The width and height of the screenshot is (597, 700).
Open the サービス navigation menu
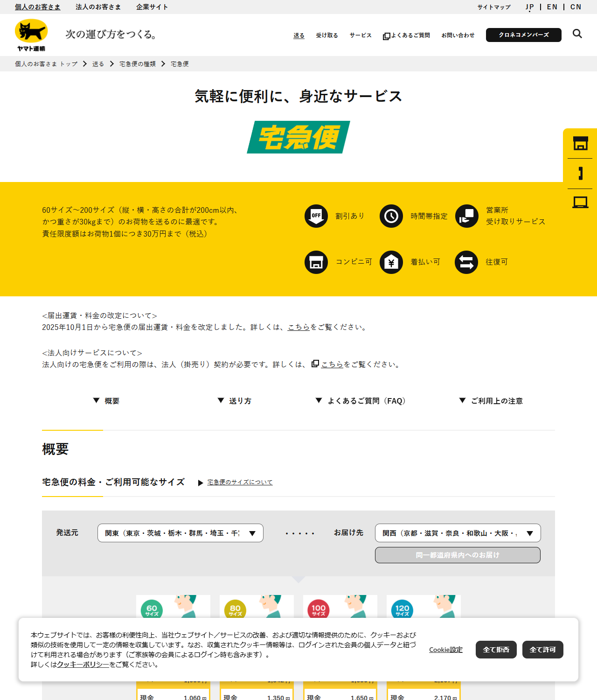tap(361, 35)
